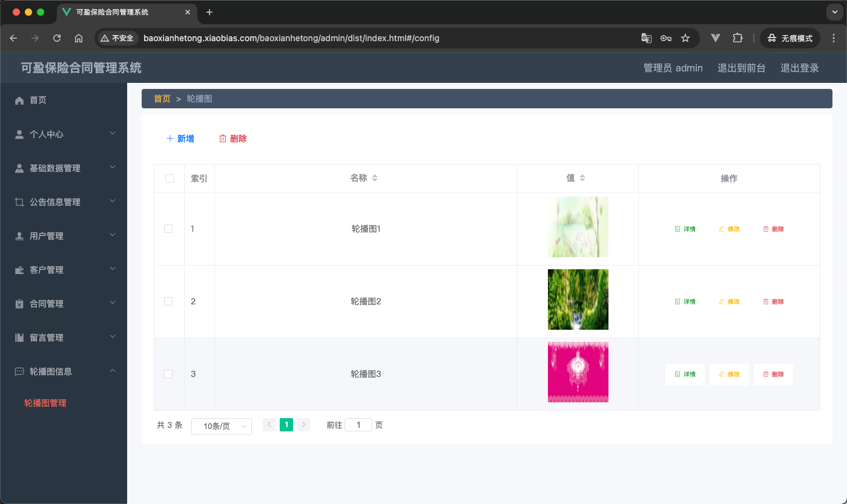
Task: Expand the 用户管理 menu
Action: 113,235
